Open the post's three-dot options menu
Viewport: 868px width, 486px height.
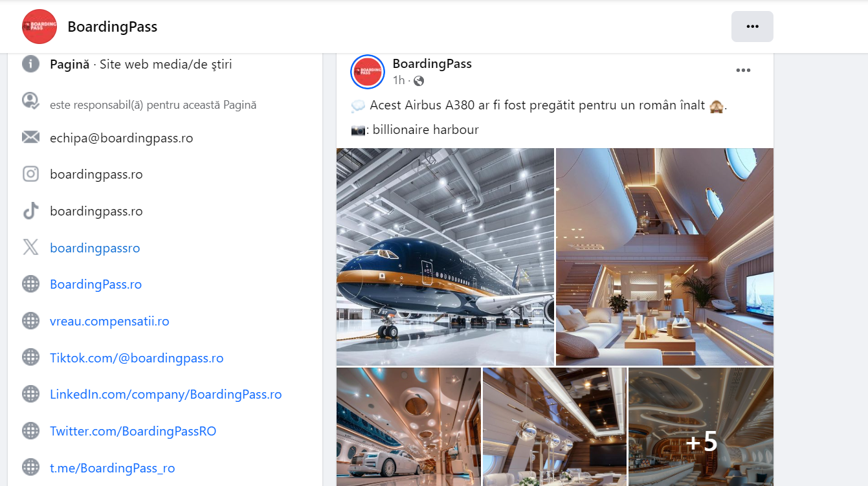743,71
